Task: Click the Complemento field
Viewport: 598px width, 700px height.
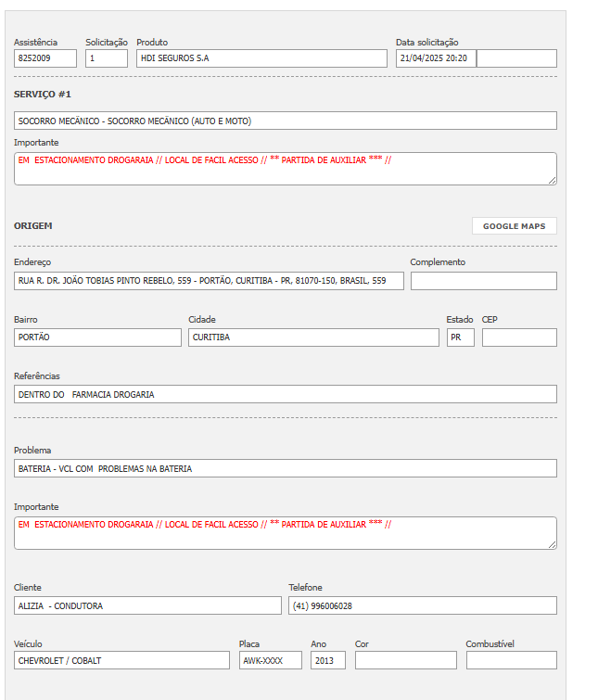Action: pyautogui.click(x=483, y=280)
